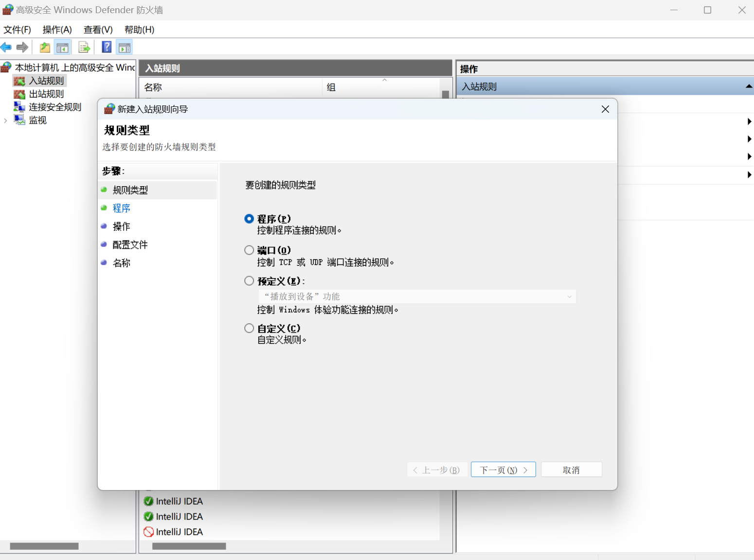Close the 新建入站规则向导 dialog
This screenshot has height=560, width=754.
click(x=605, y=109)
